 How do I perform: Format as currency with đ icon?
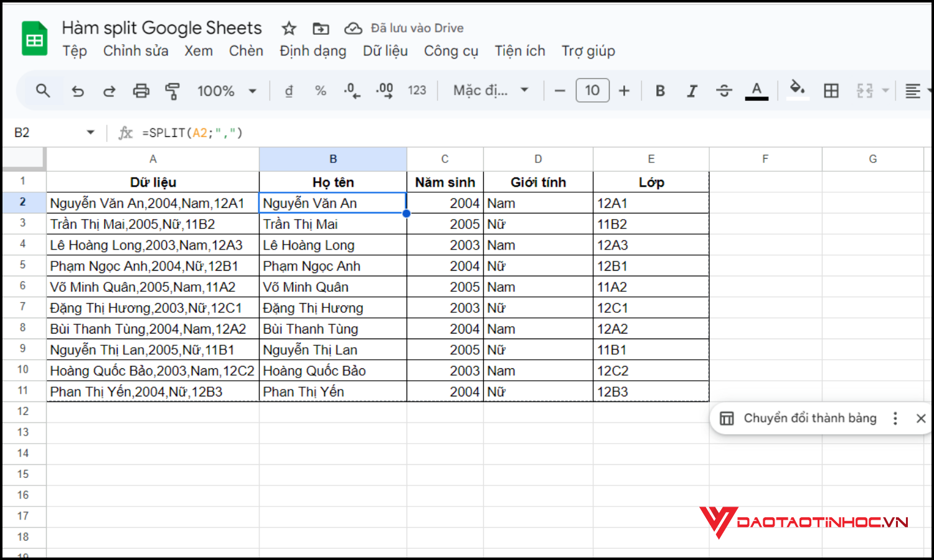(x=289, y=91)
